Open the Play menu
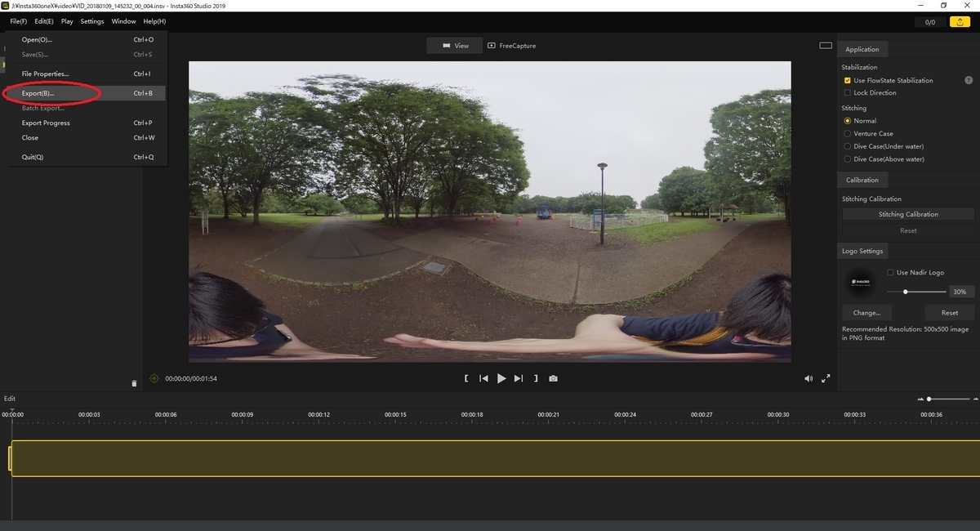 (67, 21)
